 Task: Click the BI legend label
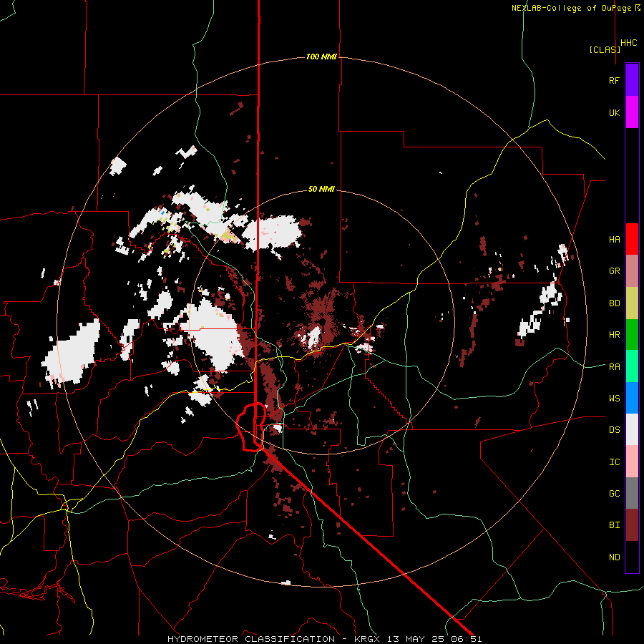coord(615,525)
